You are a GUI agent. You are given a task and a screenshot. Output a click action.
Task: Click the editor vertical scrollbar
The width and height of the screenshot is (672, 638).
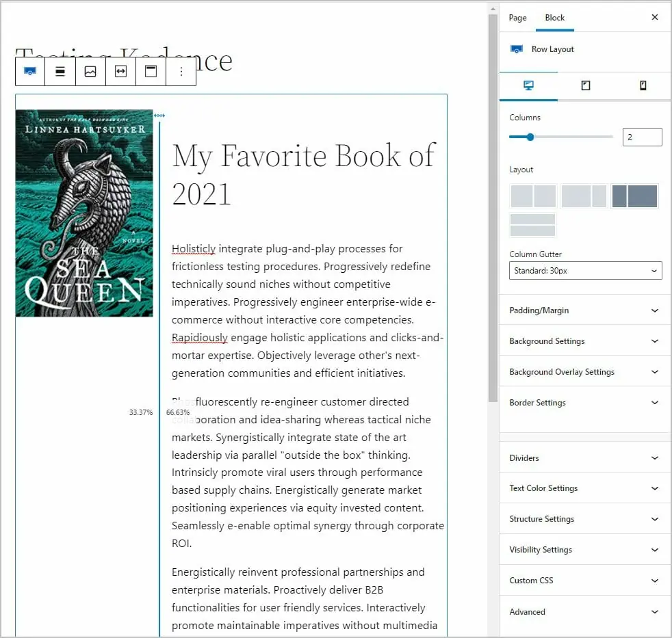coord(493,208)
